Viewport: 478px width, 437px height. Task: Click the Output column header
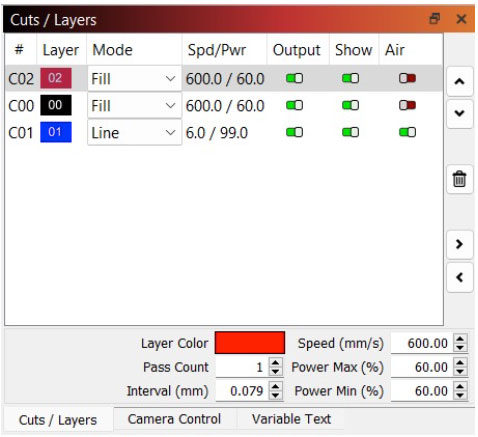pos(298,50)
